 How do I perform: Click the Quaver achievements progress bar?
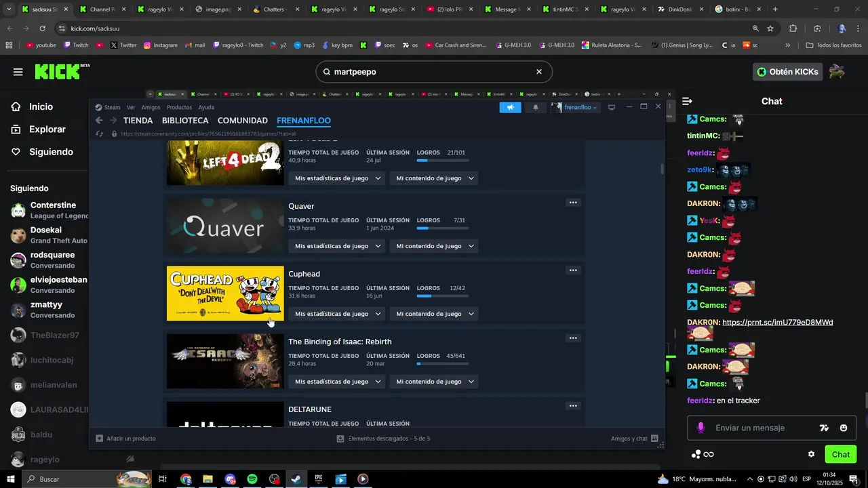pyautogui.click(x=443, y=228)
